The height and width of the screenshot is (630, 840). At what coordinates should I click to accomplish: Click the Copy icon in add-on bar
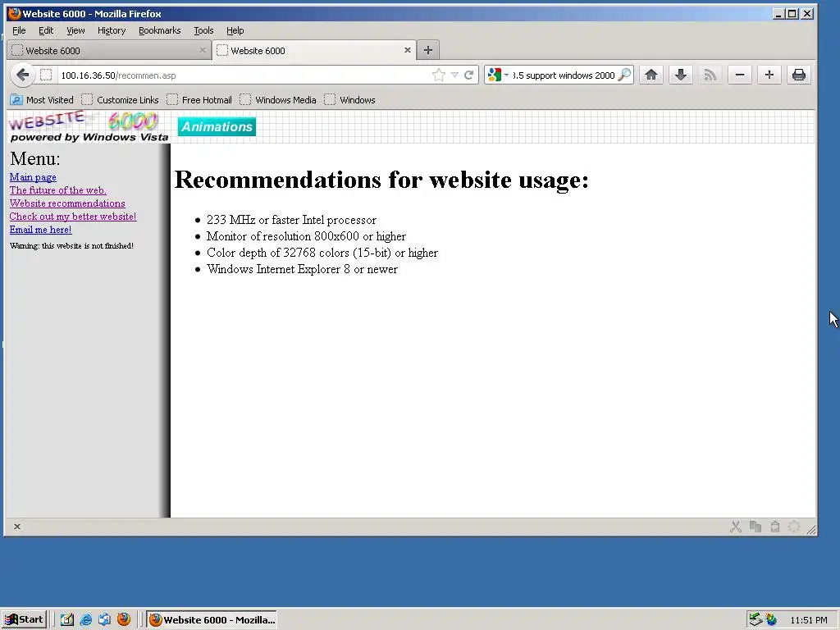(x=756, y=527)
